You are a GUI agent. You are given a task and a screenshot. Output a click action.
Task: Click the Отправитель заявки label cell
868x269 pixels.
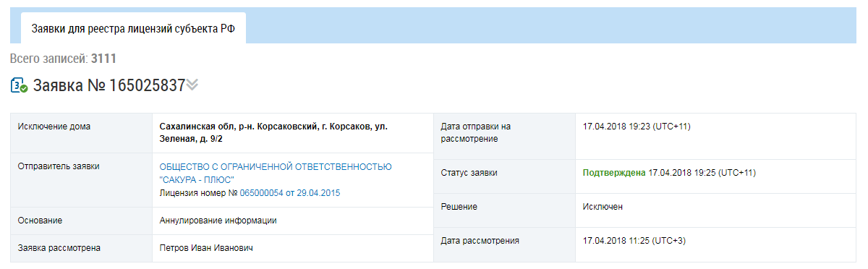coord(81,179)
